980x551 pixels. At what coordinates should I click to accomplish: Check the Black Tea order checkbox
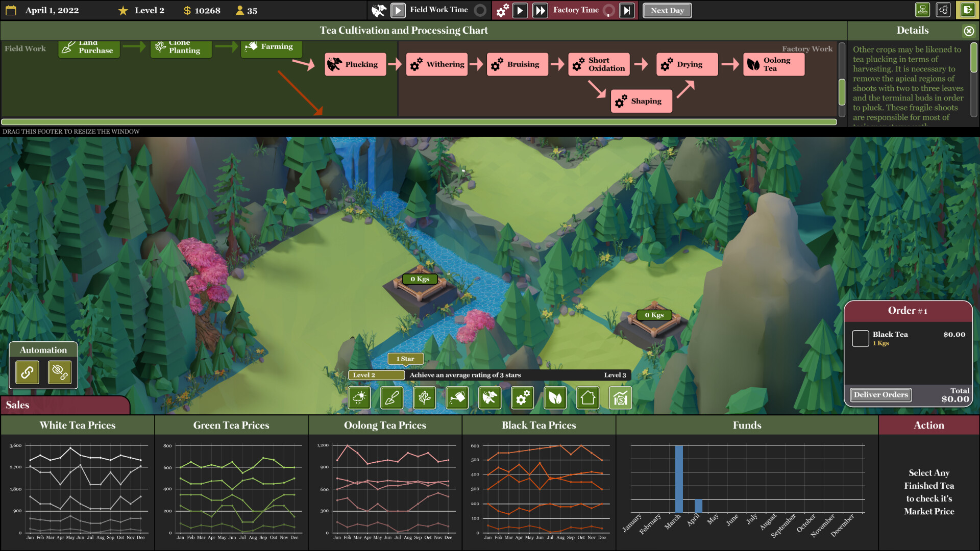pyautogui.click(x=861, y=338)
